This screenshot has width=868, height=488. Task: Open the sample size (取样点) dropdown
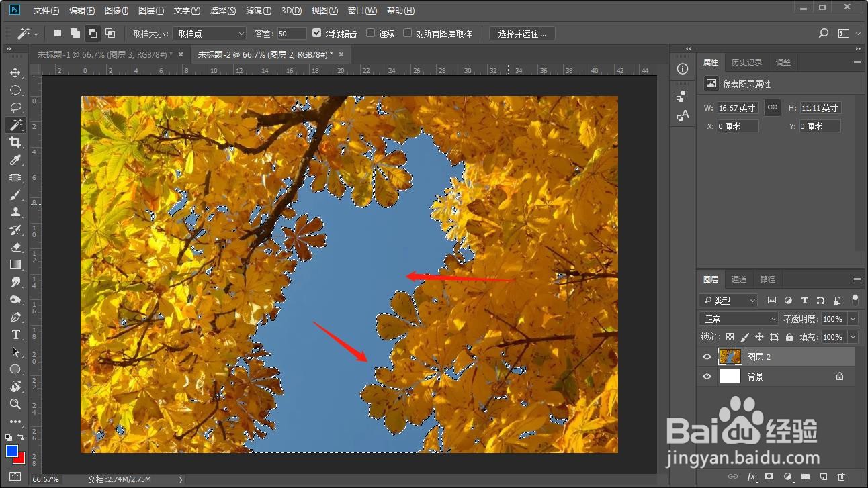(209, 33)
